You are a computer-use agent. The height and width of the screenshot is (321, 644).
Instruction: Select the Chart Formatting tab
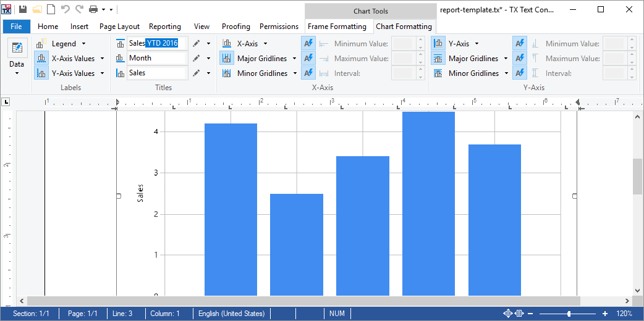click(404, 27)
